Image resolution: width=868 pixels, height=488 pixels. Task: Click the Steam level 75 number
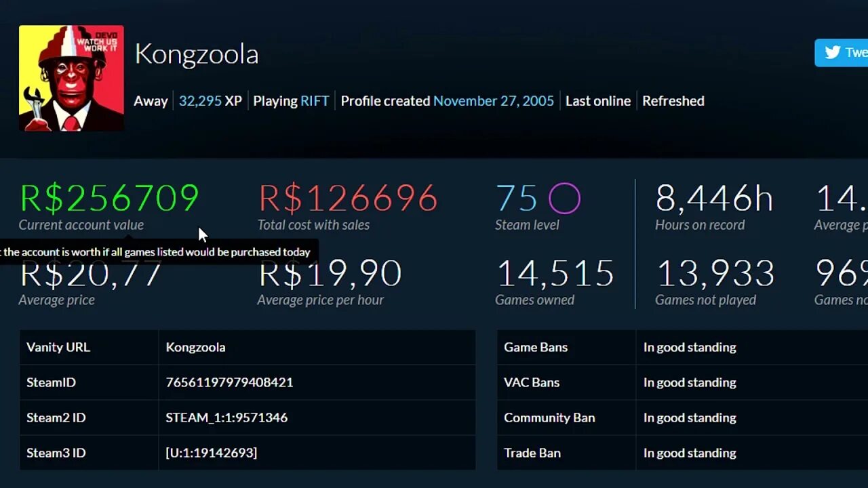[517, 199]
